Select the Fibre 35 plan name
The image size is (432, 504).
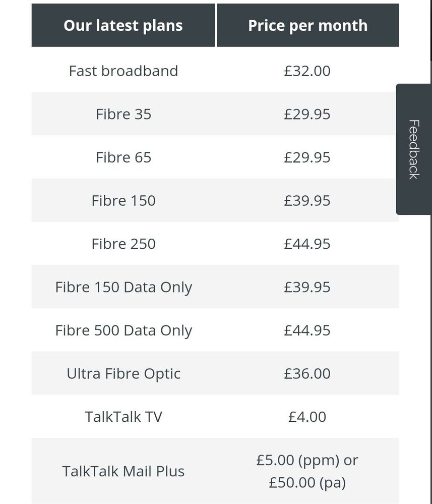[x=124, y=114]
